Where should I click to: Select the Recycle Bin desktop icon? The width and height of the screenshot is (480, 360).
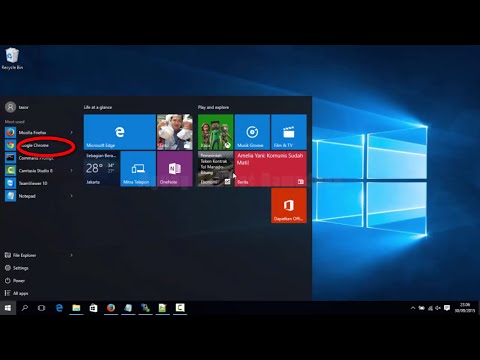[x=12, y=59]
